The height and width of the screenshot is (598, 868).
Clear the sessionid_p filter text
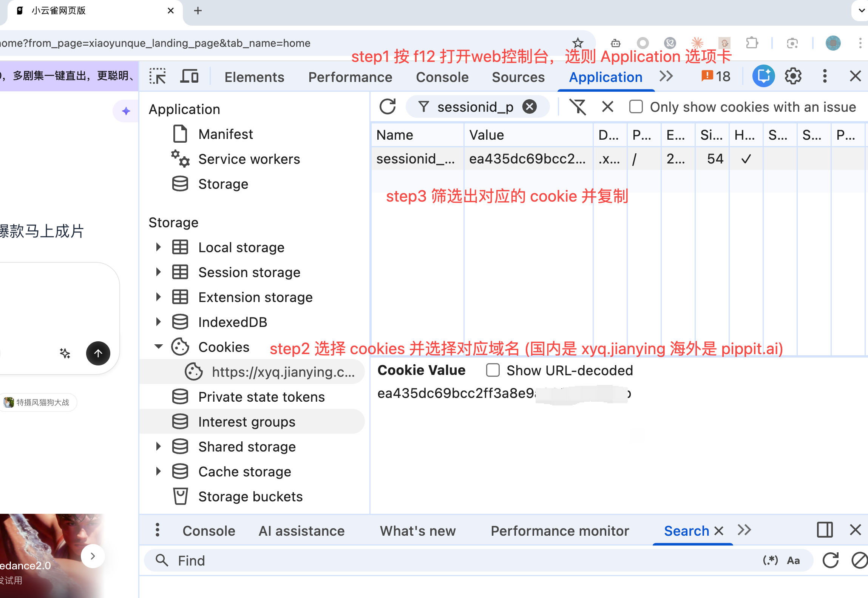[x=530, y=107]
